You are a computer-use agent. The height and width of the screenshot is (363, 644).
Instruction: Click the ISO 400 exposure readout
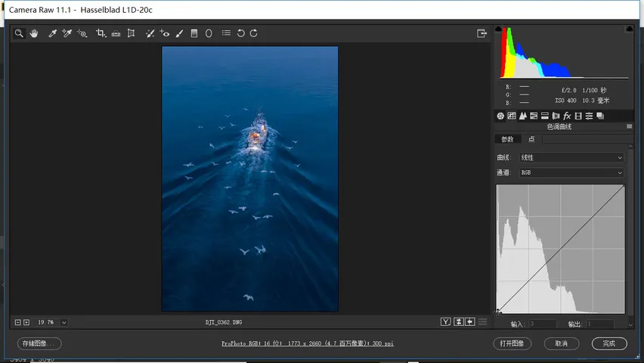(565, 101)
